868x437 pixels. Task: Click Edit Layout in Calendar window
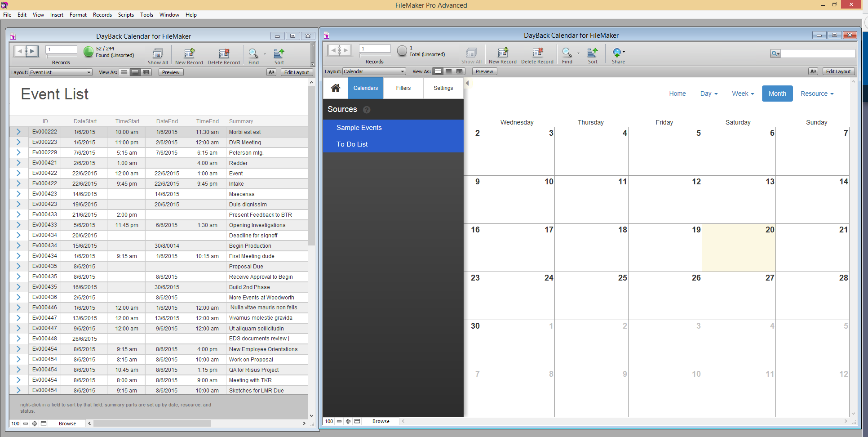pos(838,71)
